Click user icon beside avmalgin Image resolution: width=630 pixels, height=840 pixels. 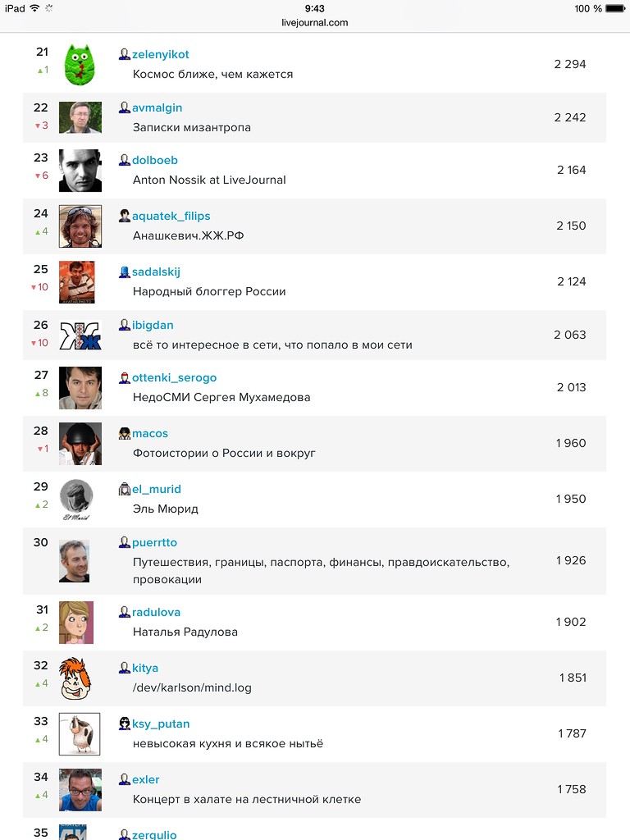125,107
